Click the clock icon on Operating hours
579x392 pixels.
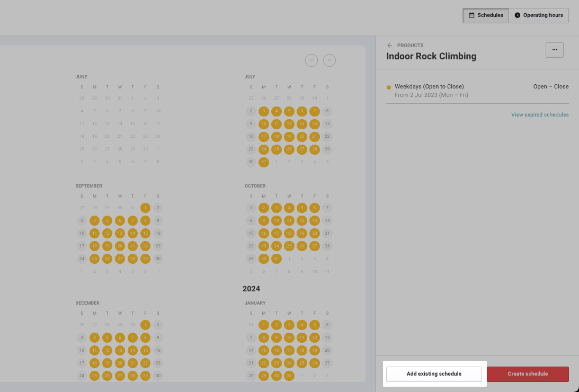point(518,15)
